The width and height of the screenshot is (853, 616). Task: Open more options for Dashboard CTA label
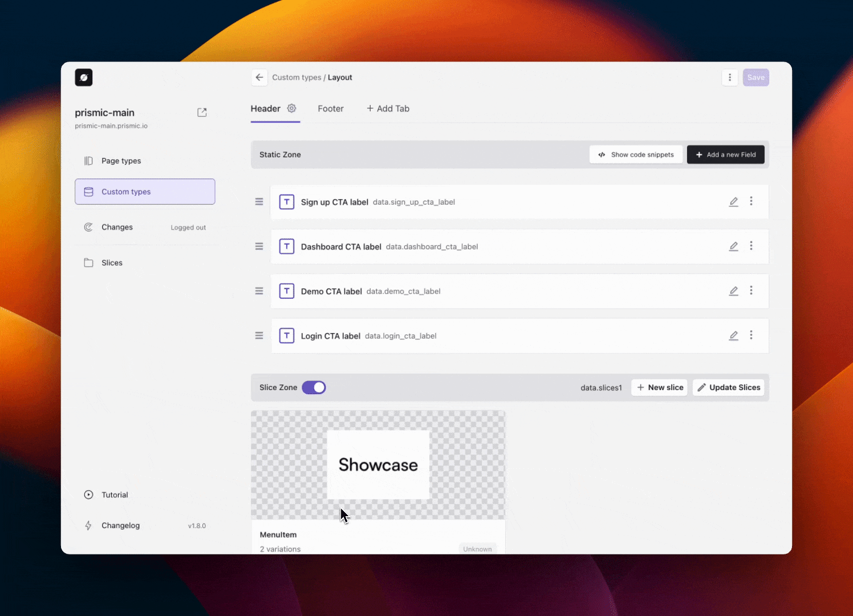[x=751, y=246]
